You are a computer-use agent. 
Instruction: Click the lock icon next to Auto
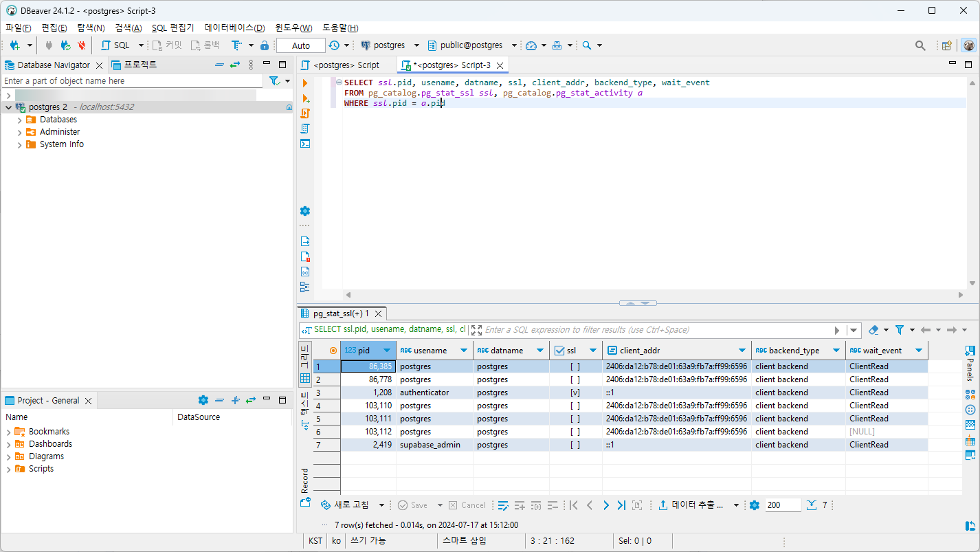(265, 45)
